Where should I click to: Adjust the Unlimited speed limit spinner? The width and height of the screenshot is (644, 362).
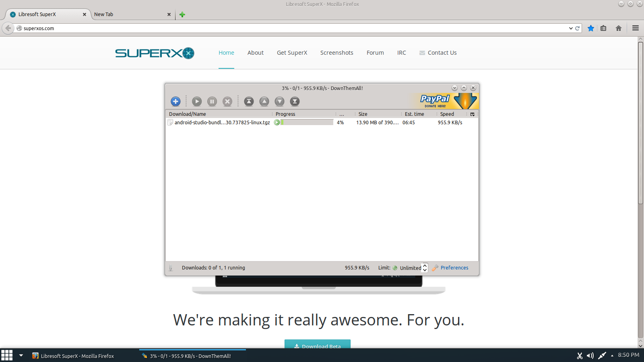coord(425,268)
